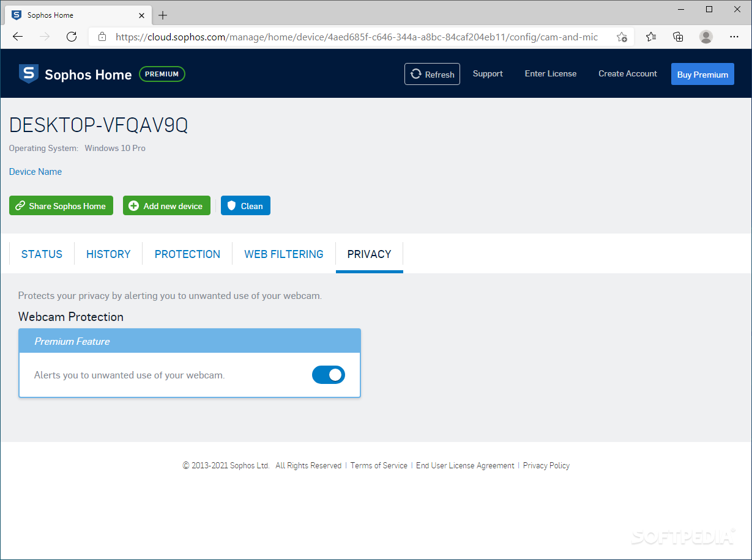752x560 pixels.
Task: Reload the page with the browser refresh icon
Action: point(72,37)
